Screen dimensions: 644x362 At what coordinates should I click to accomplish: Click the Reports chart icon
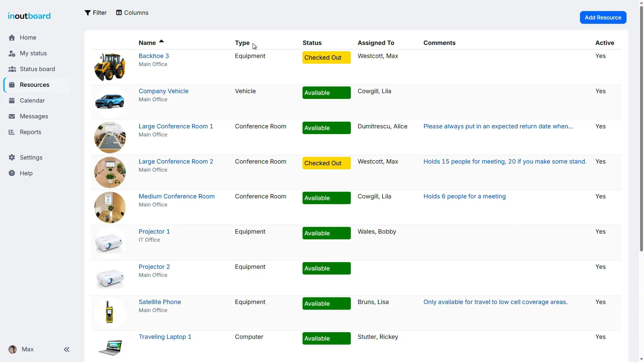pyautogui.click(x=12, y=132)
